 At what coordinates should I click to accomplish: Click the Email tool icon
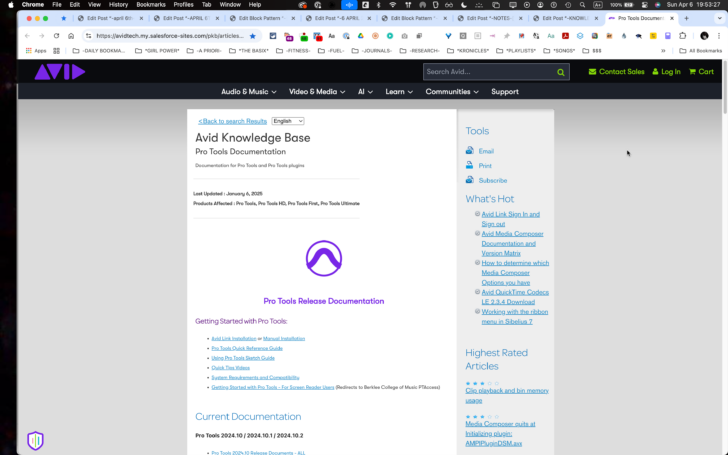470,151
